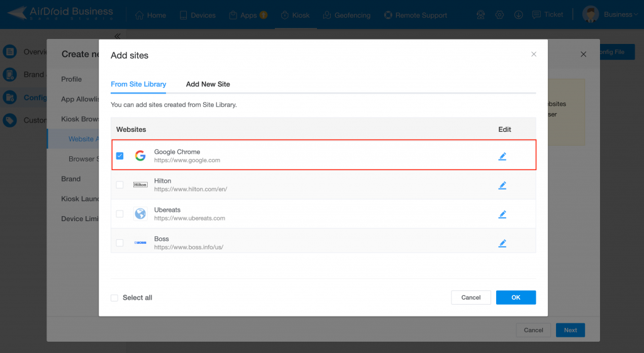Select Device Limitations in config steps
Image resolution: width=644 pixels, height=353 pixels.
(x=80, y=219)
